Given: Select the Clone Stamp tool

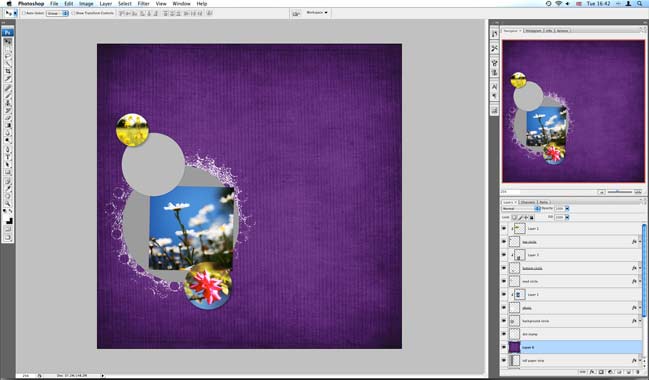Looking at the screenshot, I should pyautogui.click(x=8, y=103).
